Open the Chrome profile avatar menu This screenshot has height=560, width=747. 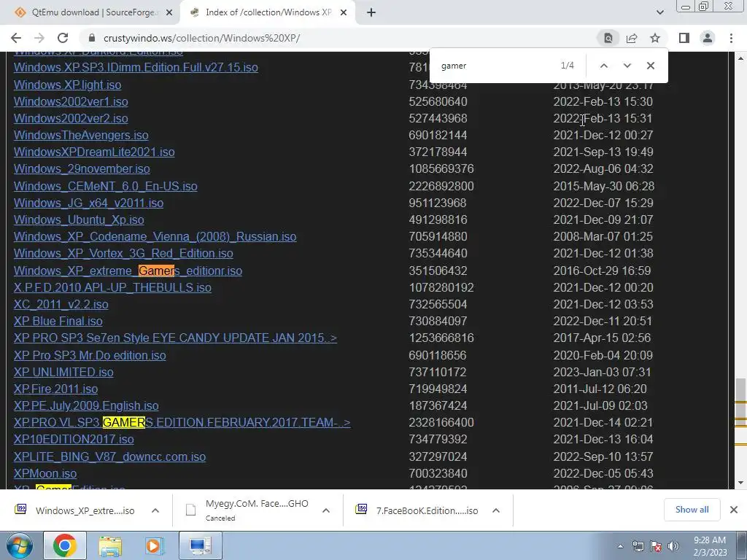[x=708, y=38]
